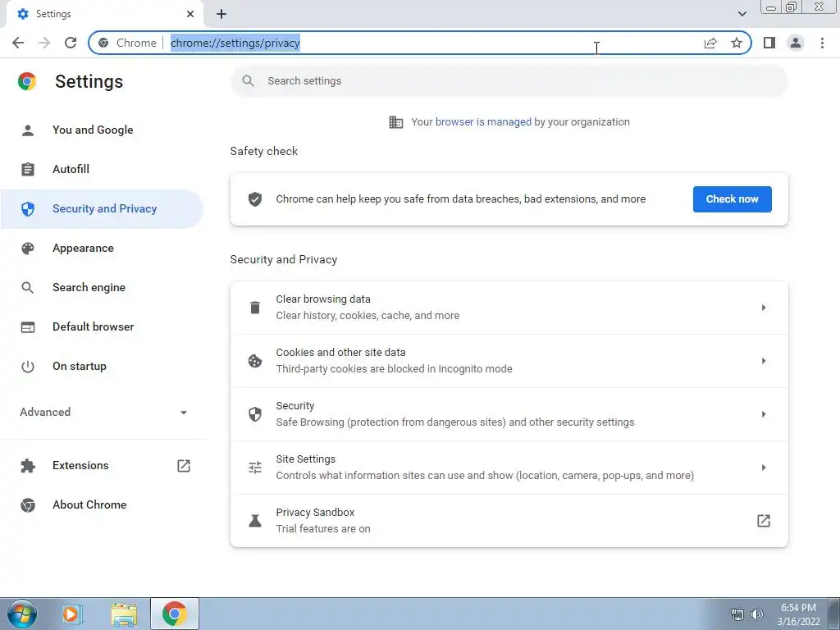Open the Autofill section
The height and width of the screenshot is (630, 840).
click(x=103, y=169)
